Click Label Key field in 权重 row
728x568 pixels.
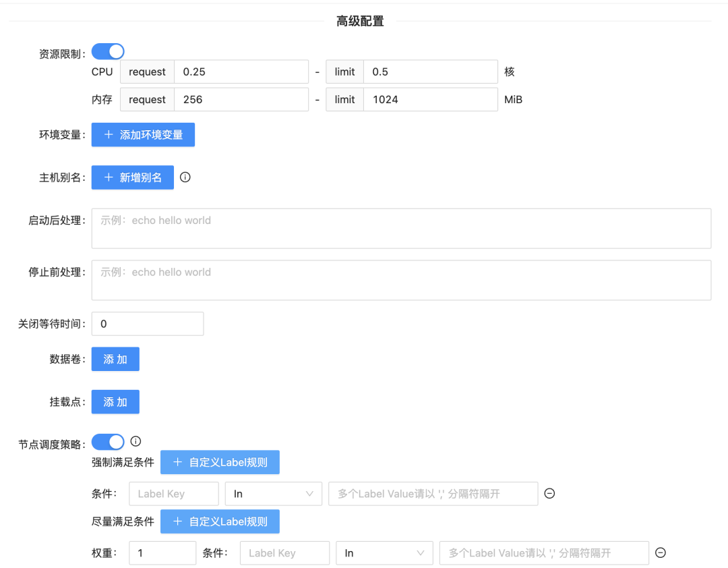pyautogui.click(x=284, y=553)
